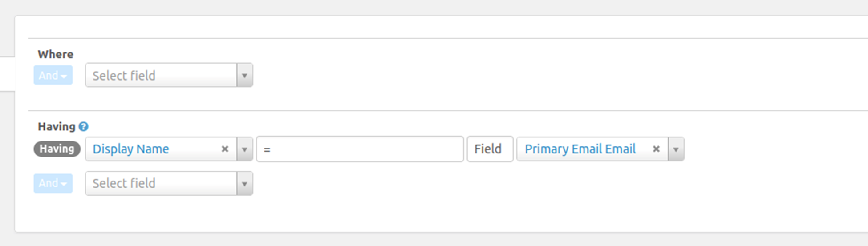The width and height of the screenshot is (868, 246).
Task: Open the Where Select field dropdown arrow
Action: tap(244, 76)
